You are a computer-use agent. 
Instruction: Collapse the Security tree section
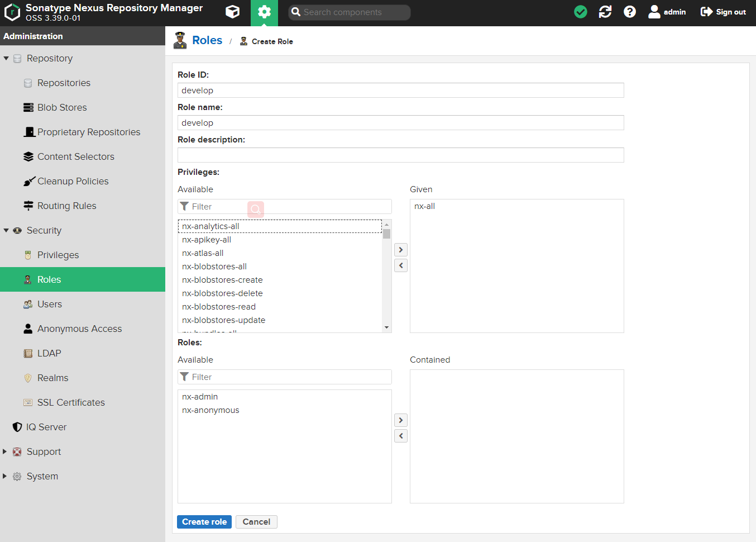pyautogui.click(x=6, y=230)
